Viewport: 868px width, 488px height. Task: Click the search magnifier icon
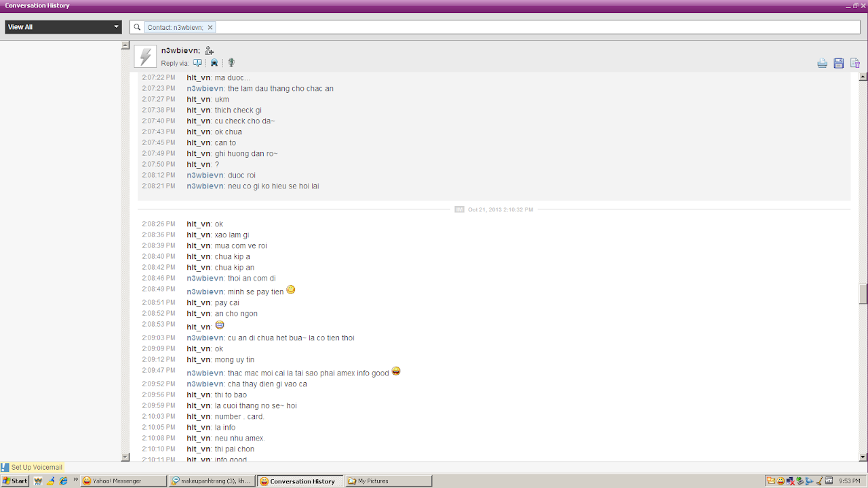point(137,27)
